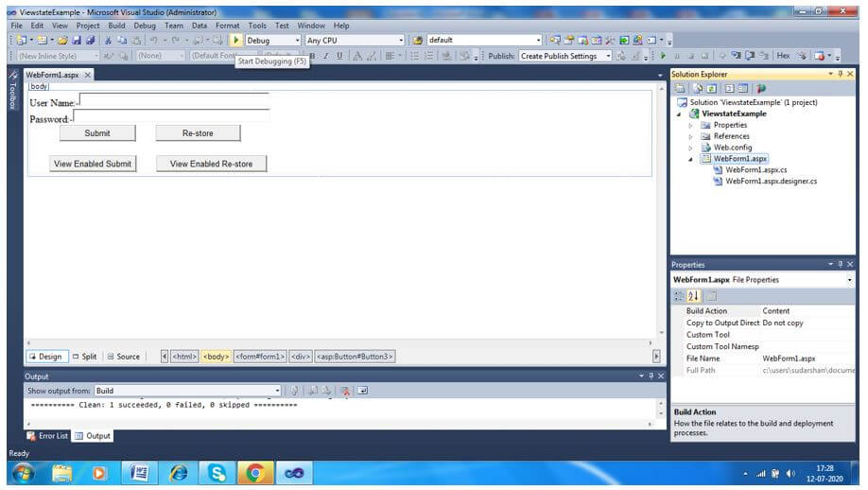
Task: Click the Start Debugging play icon
Action: 235,40
